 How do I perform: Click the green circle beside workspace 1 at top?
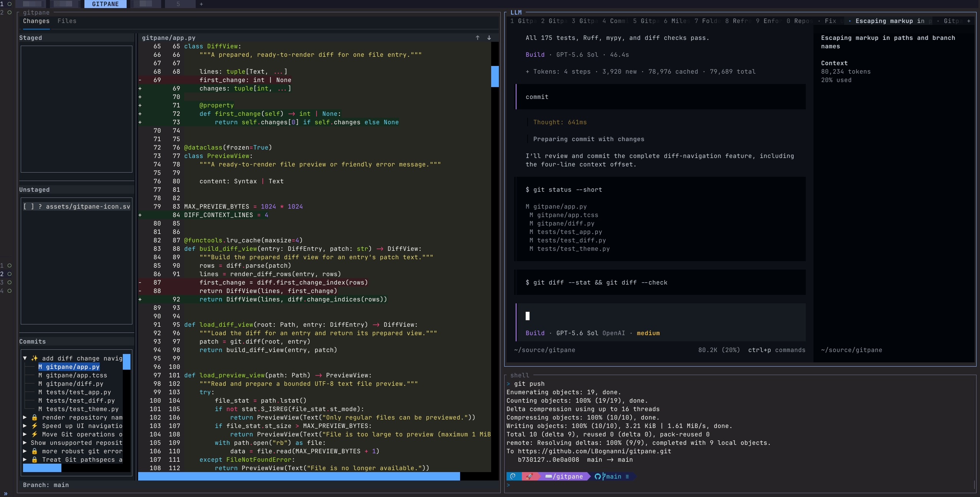pyautogui.click(x=10, y=4)
